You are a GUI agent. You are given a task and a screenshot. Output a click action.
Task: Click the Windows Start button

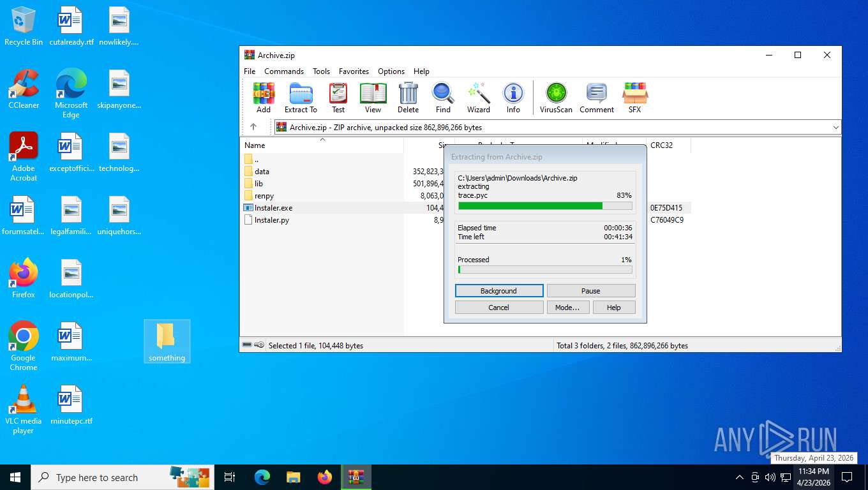[x=15, y=477]
